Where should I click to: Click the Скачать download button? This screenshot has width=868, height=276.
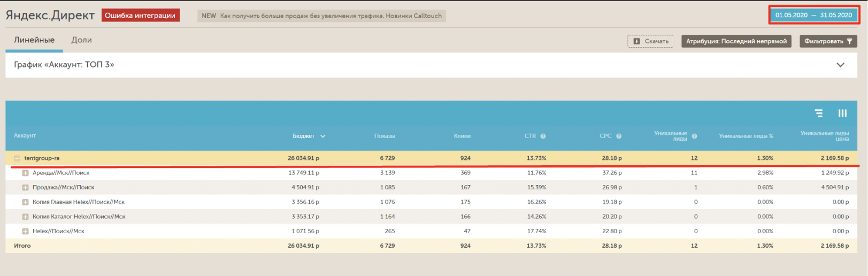click(x=651, y=41)
